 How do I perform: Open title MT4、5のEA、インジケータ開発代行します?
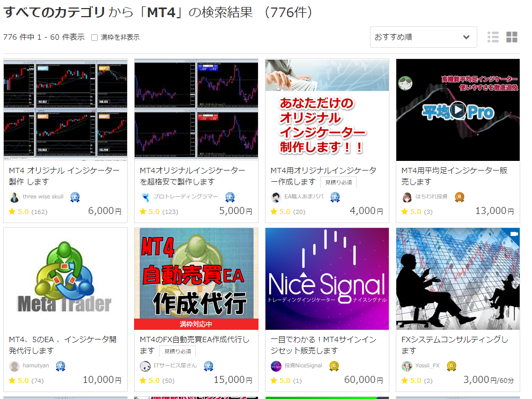coord(63,345)
